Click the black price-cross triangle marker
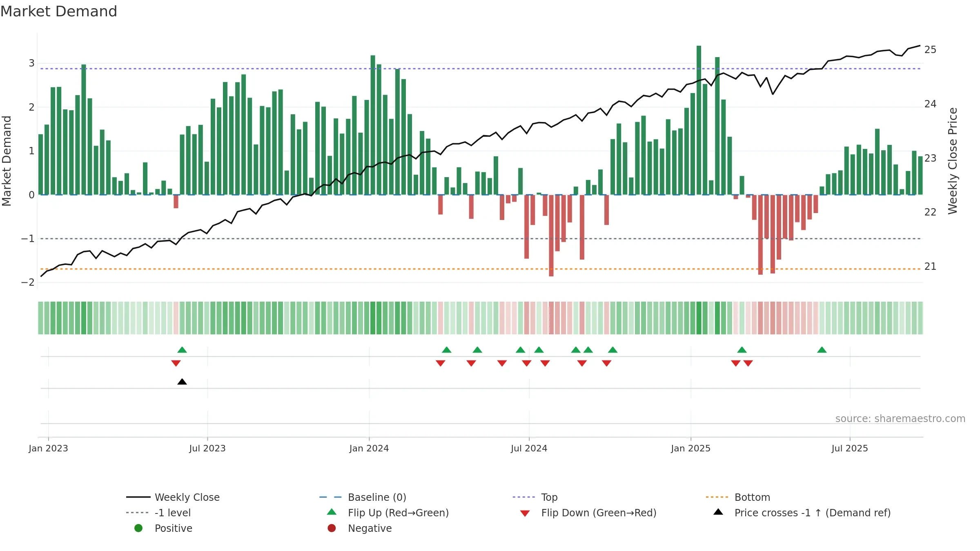This screenshot has width=980, height=551. click(x=182, y=382)
